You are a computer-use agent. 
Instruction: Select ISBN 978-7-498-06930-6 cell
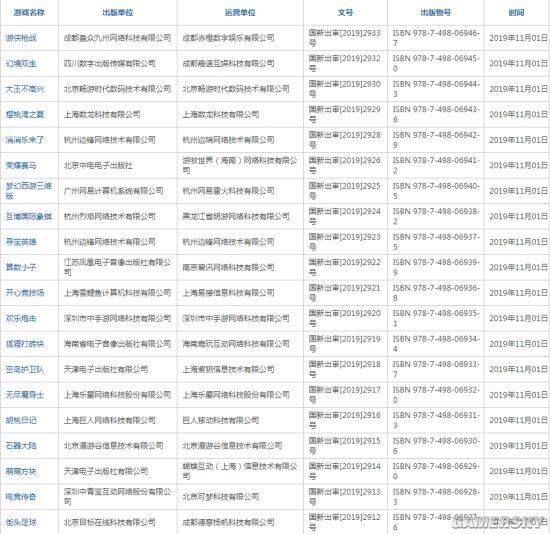(436, 446)
